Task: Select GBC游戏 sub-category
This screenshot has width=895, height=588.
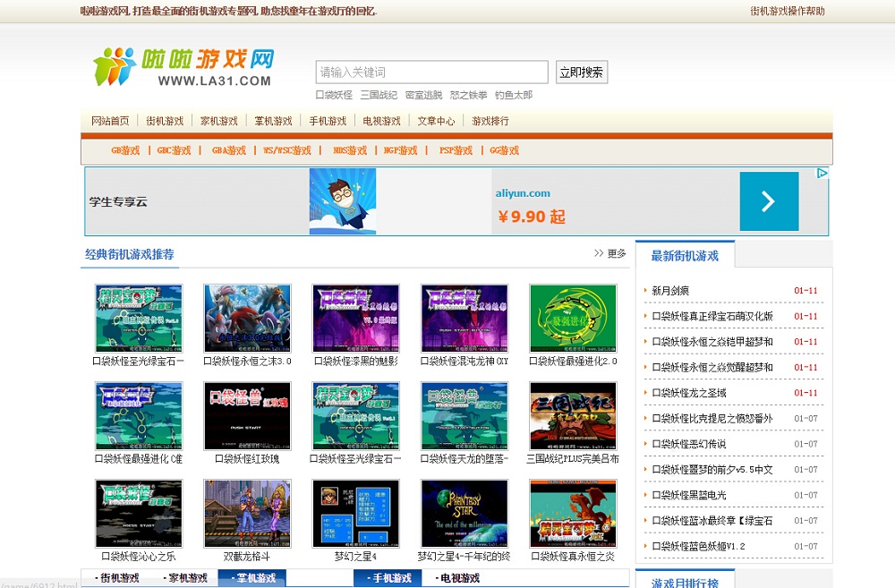Action: coord(175,150)
